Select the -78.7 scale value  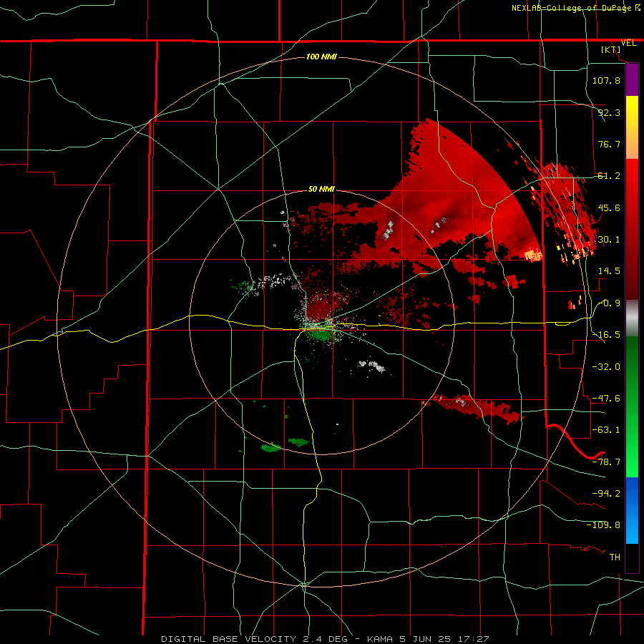click(x=606, y=462)
